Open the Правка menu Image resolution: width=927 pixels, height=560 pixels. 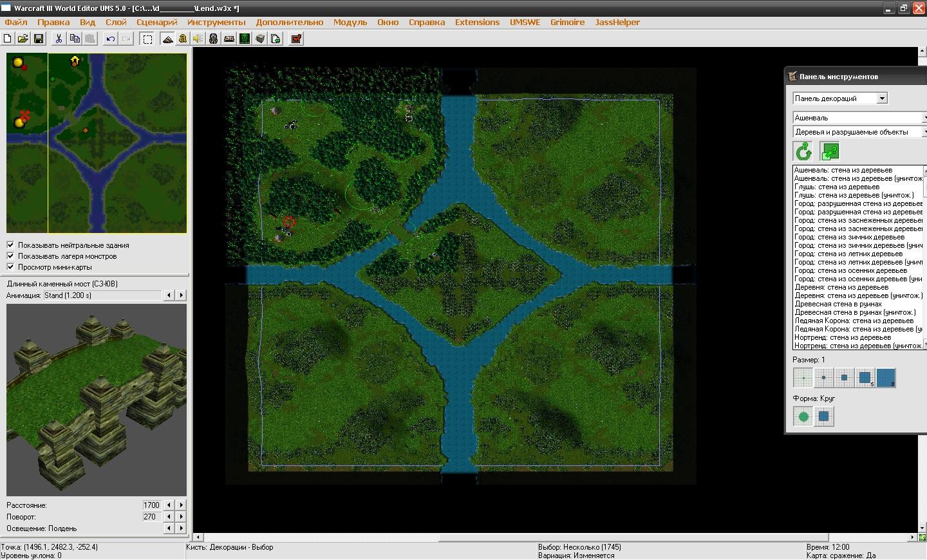[53, 22]
